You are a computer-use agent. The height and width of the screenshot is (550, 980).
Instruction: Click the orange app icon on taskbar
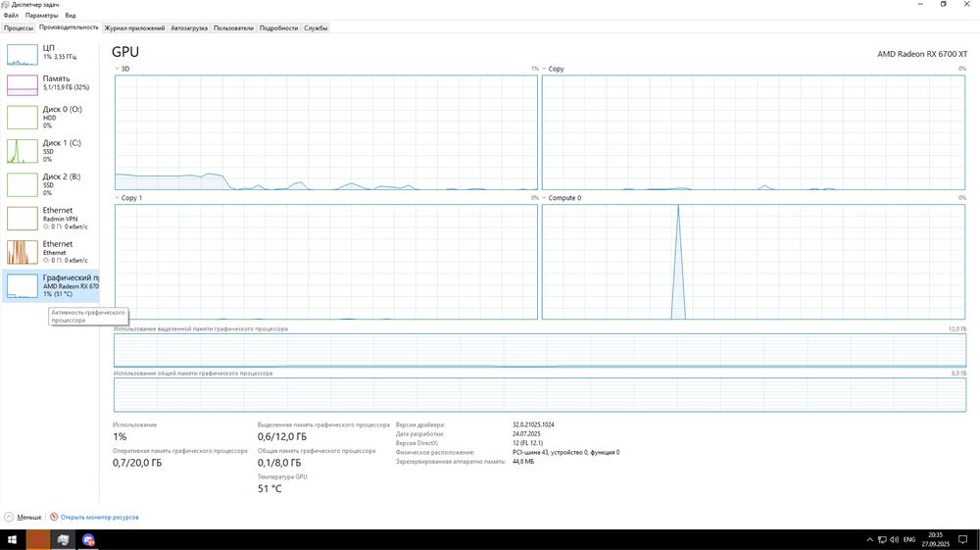click(37, 539)
